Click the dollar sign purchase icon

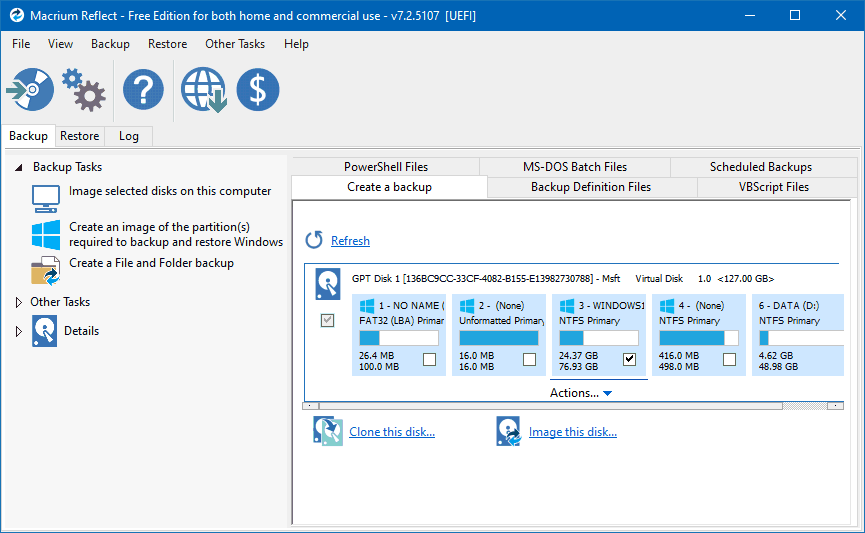(258, 89)
